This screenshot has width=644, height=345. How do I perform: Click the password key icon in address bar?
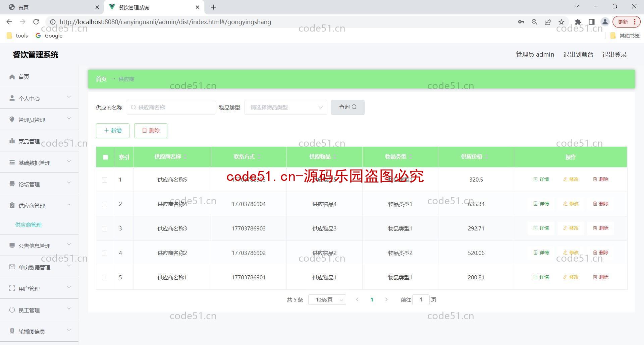[x=521, y=22]
